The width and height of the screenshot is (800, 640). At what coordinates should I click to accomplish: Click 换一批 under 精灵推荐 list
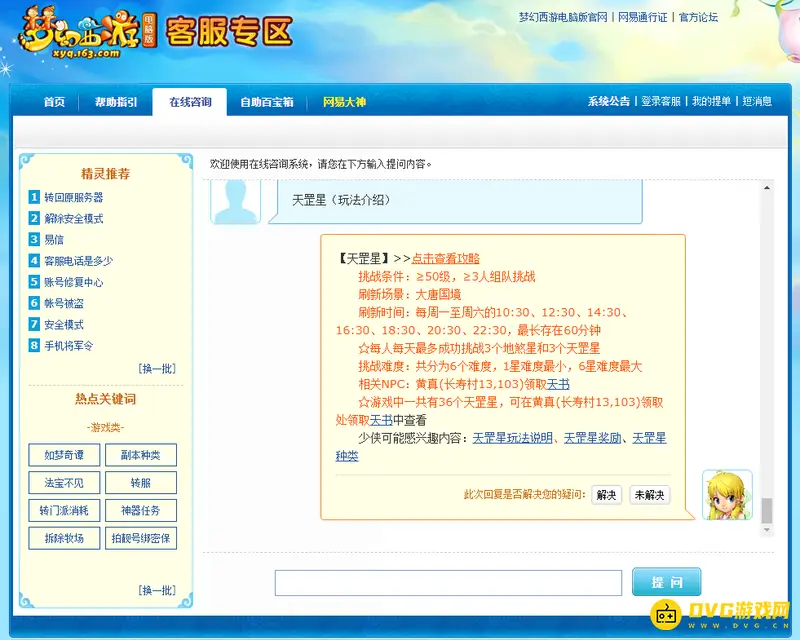(157, 368)
